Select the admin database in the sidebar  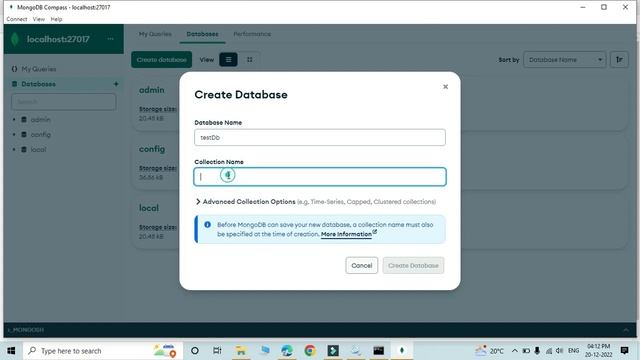[40, 120]
